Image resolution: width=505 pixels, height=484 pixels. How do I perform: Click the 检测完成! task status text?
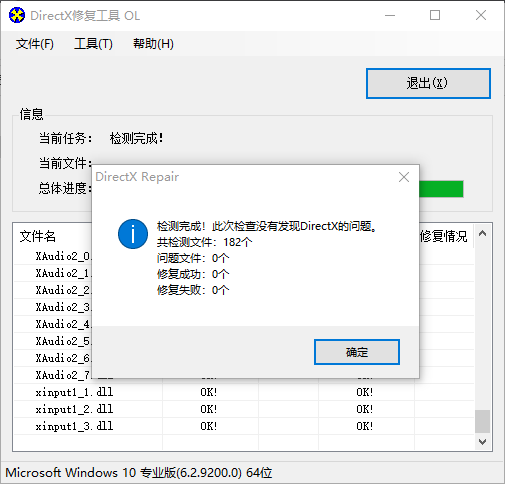point(137,138)
